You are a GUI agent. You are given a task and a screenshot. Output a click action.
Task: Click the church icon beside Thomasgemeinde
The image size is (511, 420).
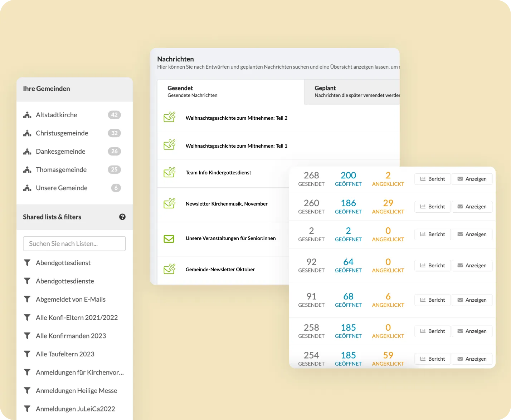tap(27, 170)
